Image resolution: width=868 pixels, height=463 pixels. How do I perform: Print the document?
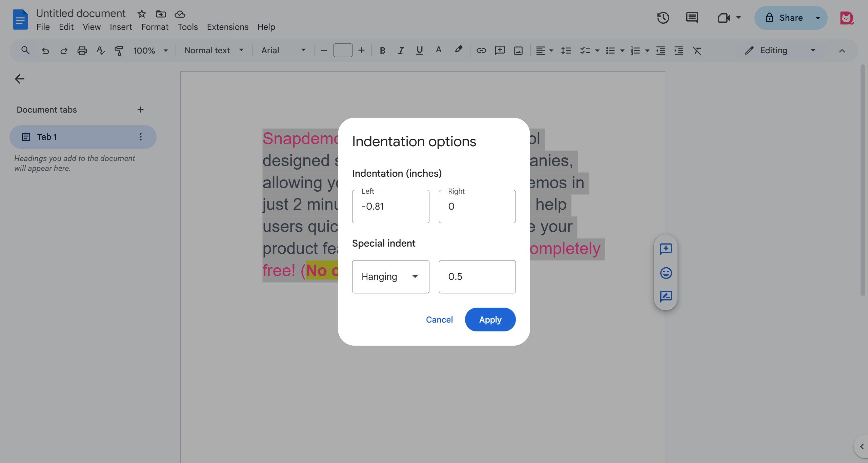click(82, 51)
